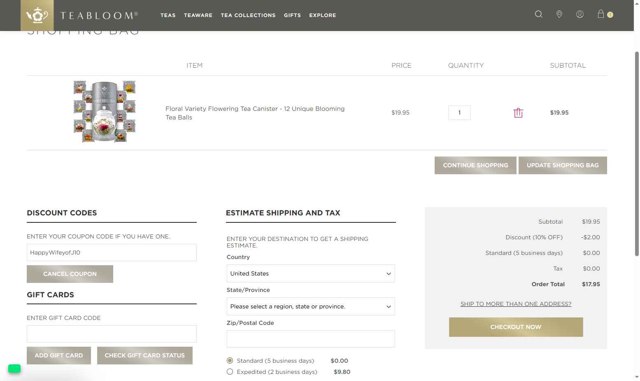
Task: Open the Teabloom teapot logo homepage
Action: (x=37, y=15)
